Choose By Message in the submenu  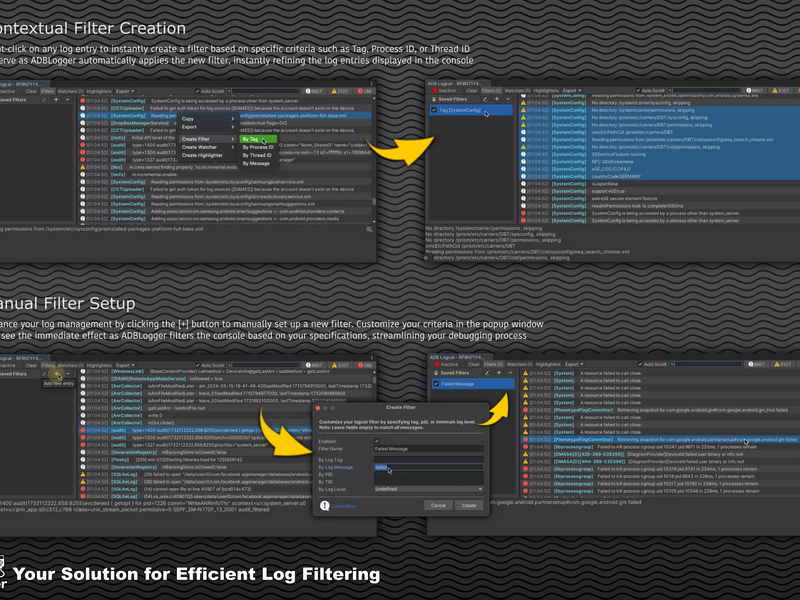(x=258, y=163)
